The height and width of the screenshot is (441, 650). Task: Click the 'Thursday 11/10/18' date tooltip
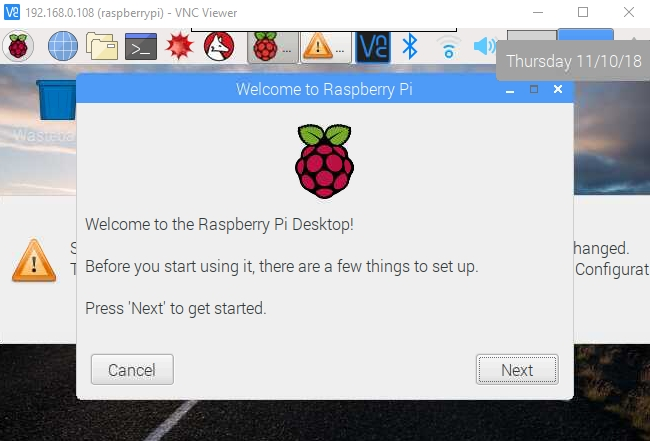pyautogui.click(x=574, y=61)
